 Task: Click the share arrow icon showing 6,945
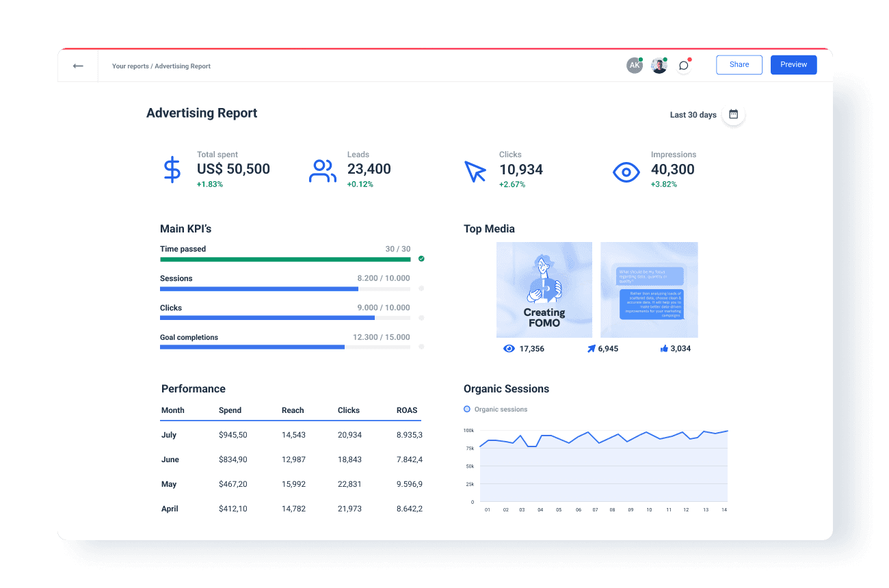589,348
